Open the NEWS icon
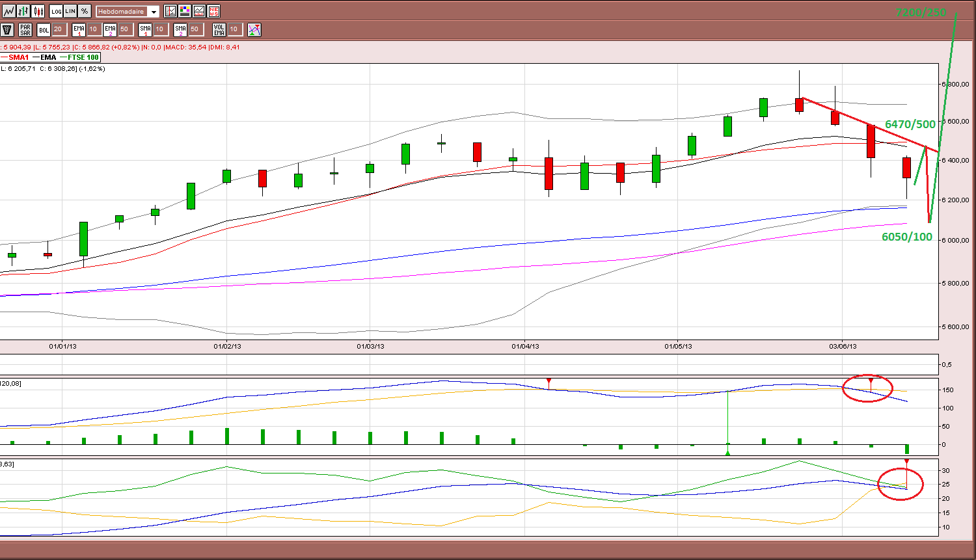Viewport: 976px width, 560px height. pos(213,11)
